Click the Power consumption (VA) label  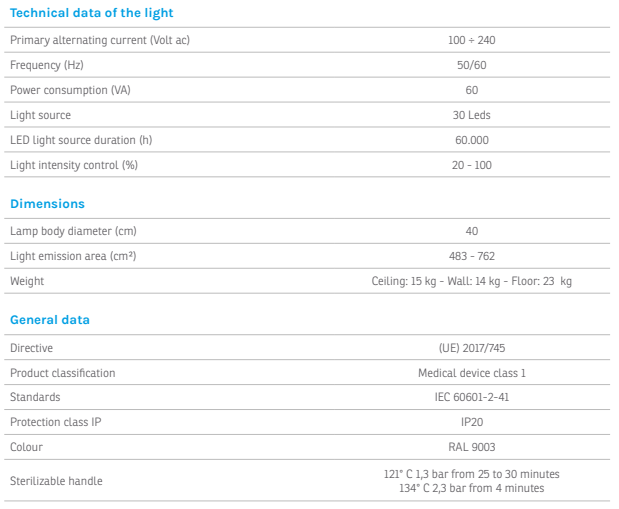70,90
